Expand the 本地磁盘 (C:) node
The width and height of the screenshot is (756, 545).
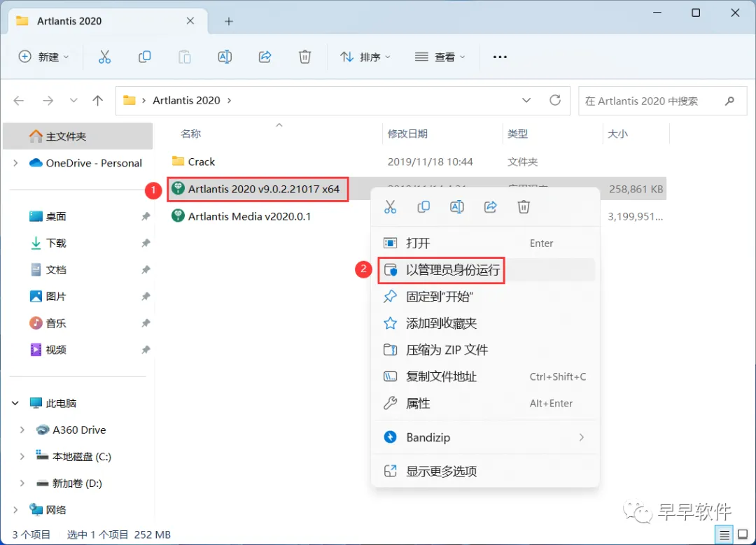click(22, 456)
